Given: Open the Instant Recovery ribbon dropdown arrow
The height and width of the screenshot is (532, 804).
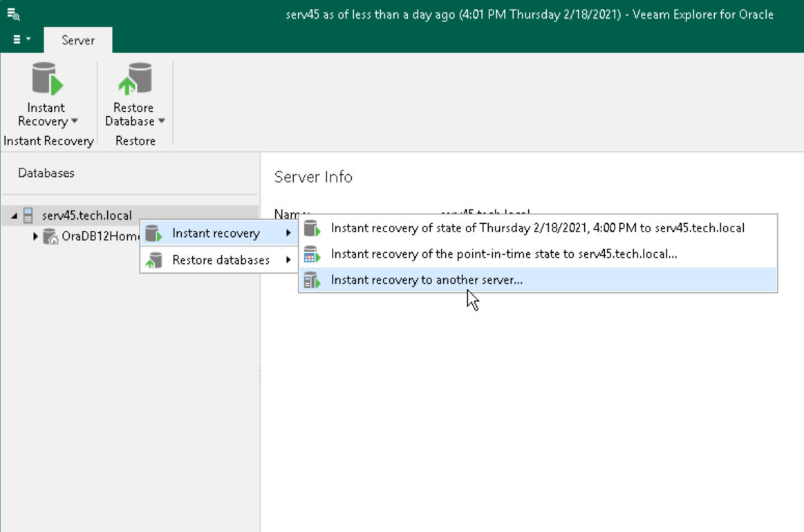Looking at the screenshot, I should point(75,122).
